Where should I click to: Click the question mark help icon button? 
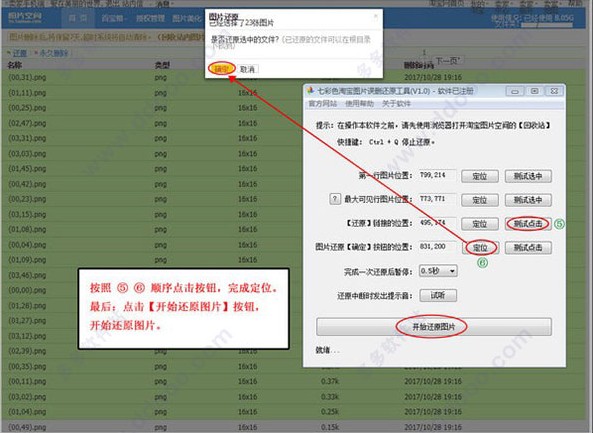point(335,199)
